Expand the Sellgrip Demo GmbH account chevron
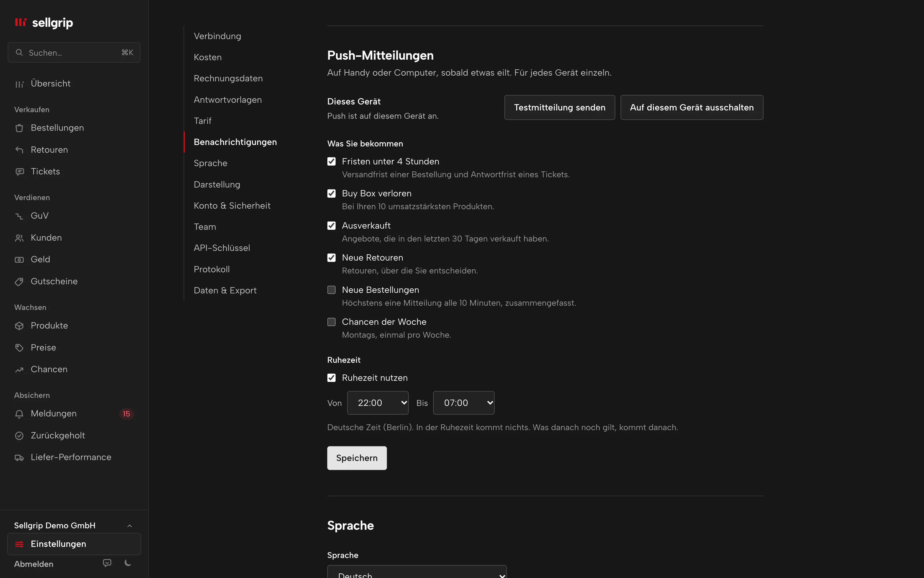This screenshot has height=578, width=924. pyautogui.click(x=130, y=526)
